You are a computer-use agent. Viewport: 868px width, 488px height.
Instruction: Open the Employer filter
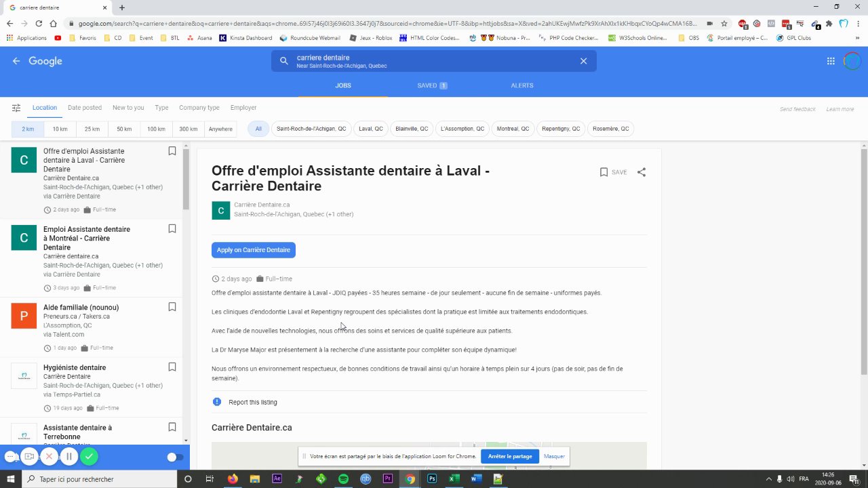click(x=243, y=108)
